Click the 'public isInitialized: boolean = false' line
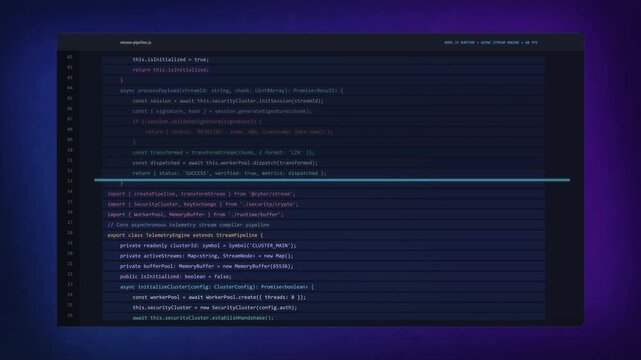641x360 pixels. [176, 276]
